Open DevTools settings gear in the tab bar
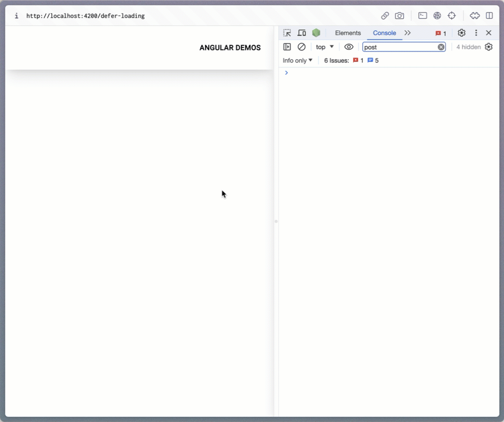This screenshot has height=422, width=504. 461,33
